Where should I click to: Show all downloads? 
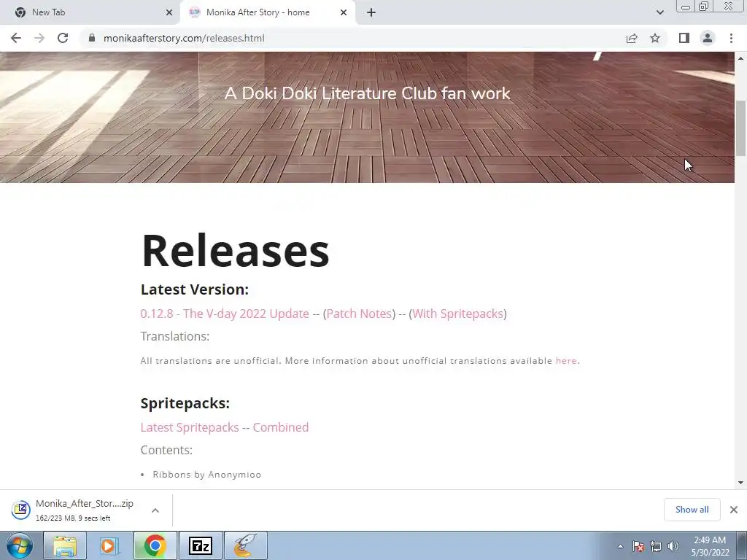692,510
